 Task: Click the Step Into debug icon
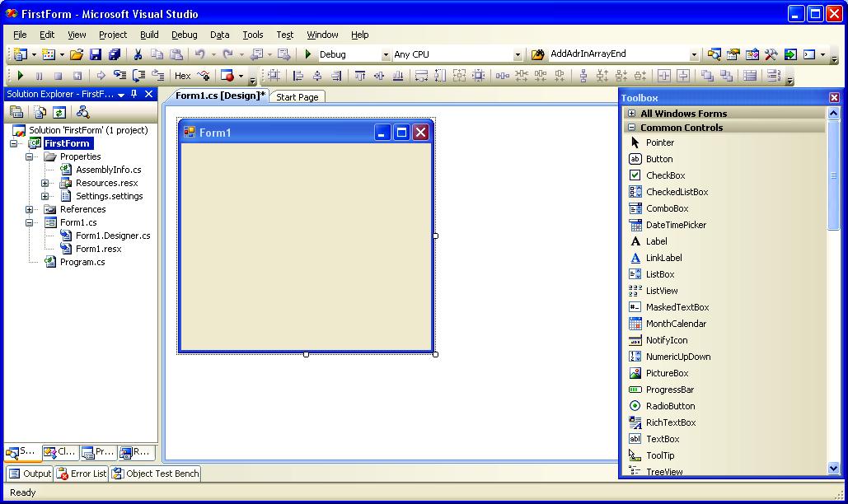click(x=119, y=76)
